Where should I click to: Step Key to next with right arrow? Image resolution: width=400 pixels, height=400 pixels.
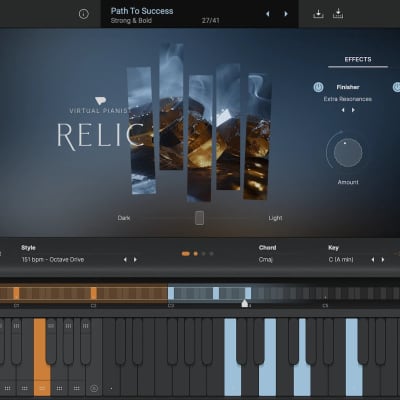tap(383, 260)
